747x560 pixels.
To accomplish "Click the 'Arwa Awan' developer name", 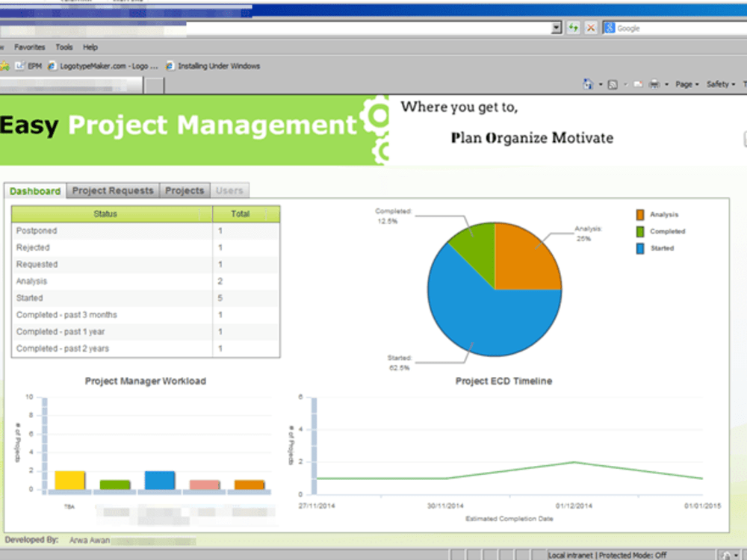I will pos(90,541).
